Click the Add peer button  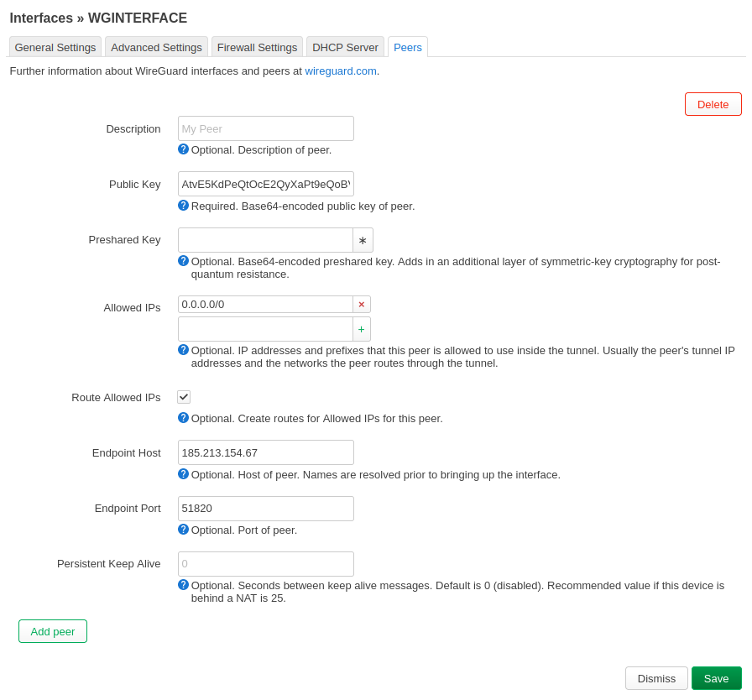click(x=53, y=631)
